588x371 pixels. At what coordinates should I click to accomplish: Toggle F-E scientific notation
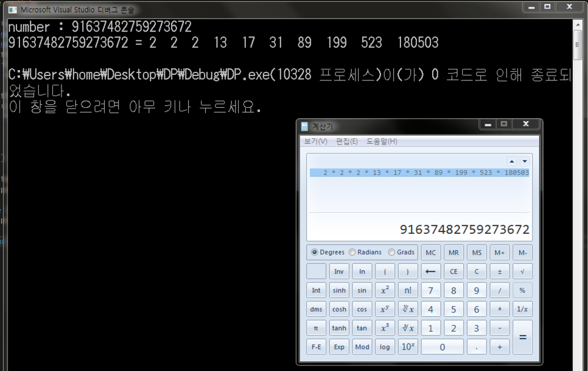[316, 347]
